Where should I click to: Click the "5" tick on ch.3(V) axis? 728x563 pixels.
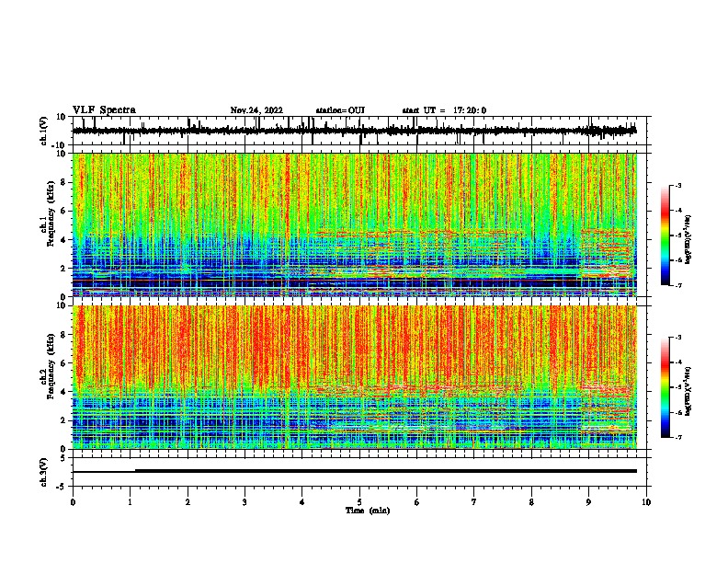[x=63, y=457]
